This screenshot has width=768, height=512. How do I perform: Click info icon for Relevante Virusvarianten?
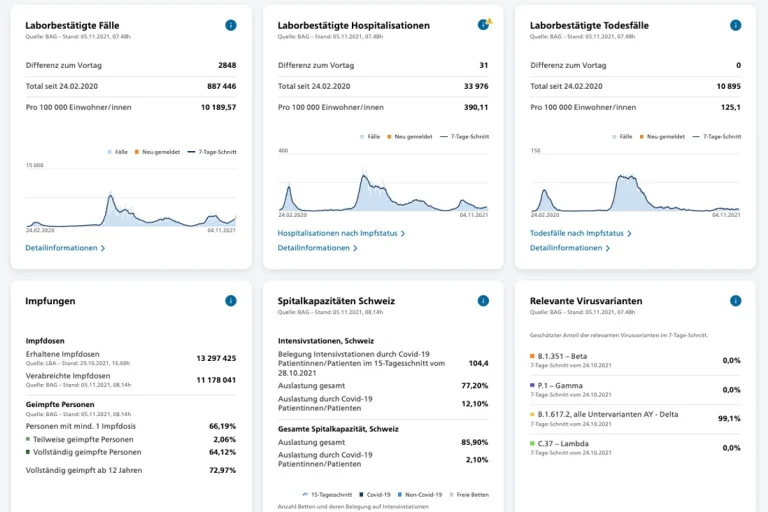coord(735,301)
